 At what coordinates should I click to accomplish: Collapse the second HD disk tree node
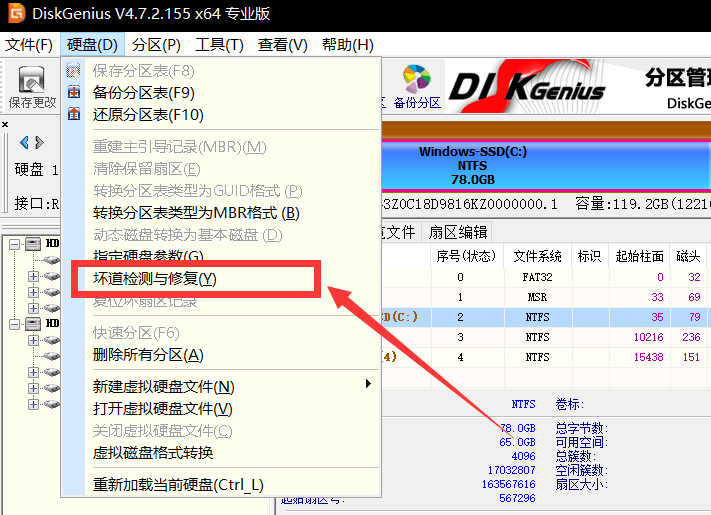click(15, 324)
